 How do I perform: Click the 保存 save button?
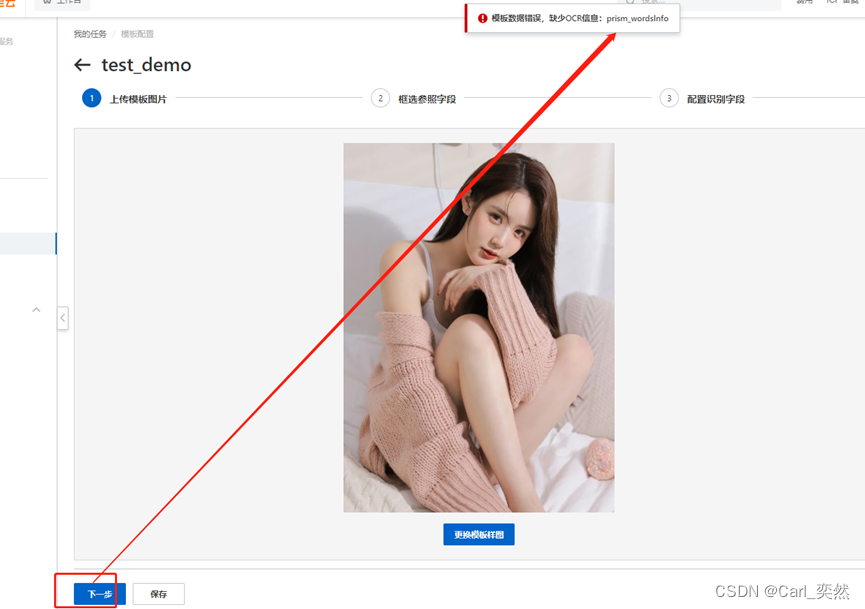(158, 593)
